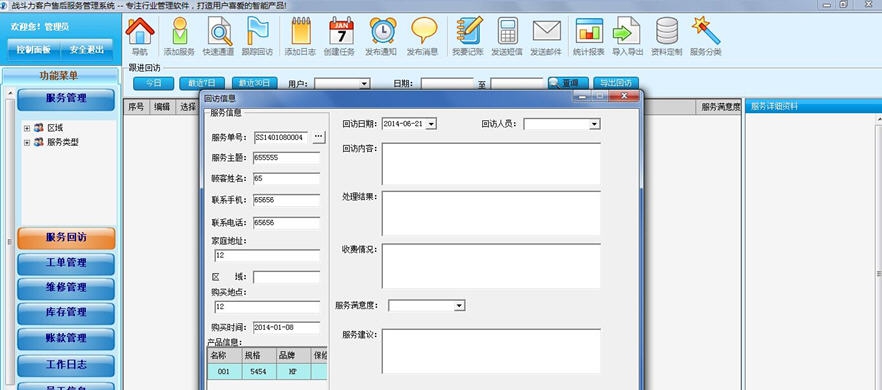Click the 控制面板 button

34,50
